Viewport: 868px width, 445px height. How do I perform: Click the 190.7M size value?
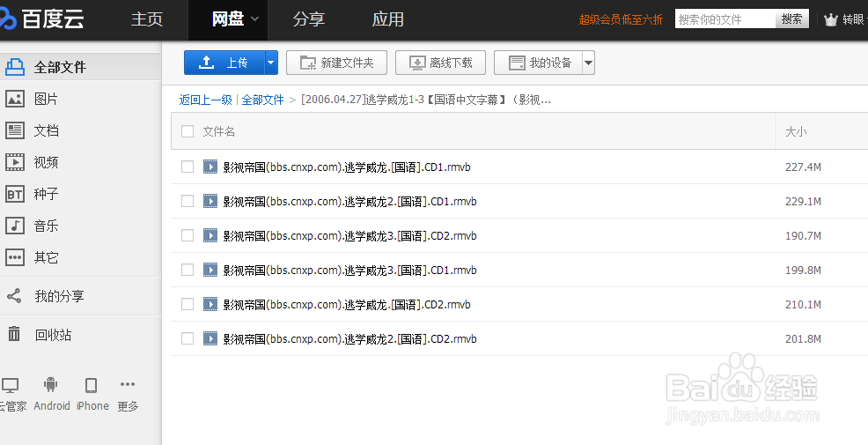803,235
